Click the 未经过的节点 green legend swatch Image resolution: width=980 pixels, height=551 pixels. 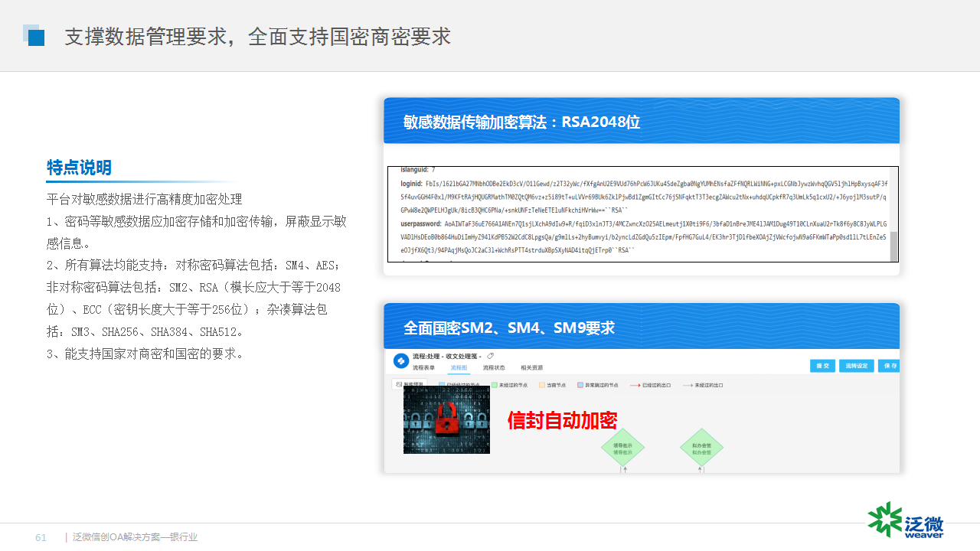tap(494, 386)
